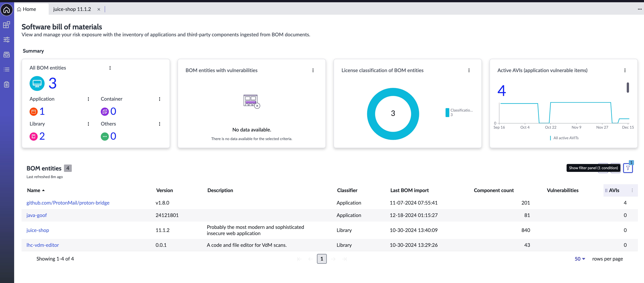Image resolution: width=644 pixels, height=283 pixels.
Task: Open the lhc-vdm-editor entity link
Action: 42,245
